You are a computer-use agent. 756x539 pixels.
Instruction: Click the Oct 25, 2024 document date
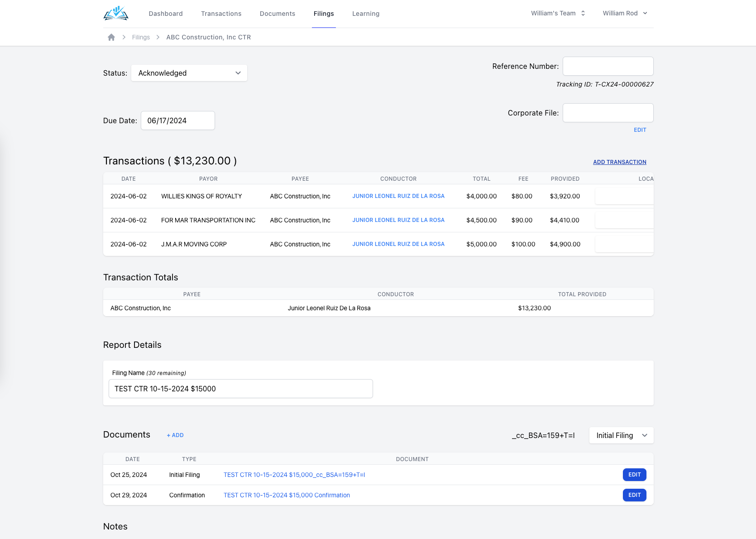(129, 475)
